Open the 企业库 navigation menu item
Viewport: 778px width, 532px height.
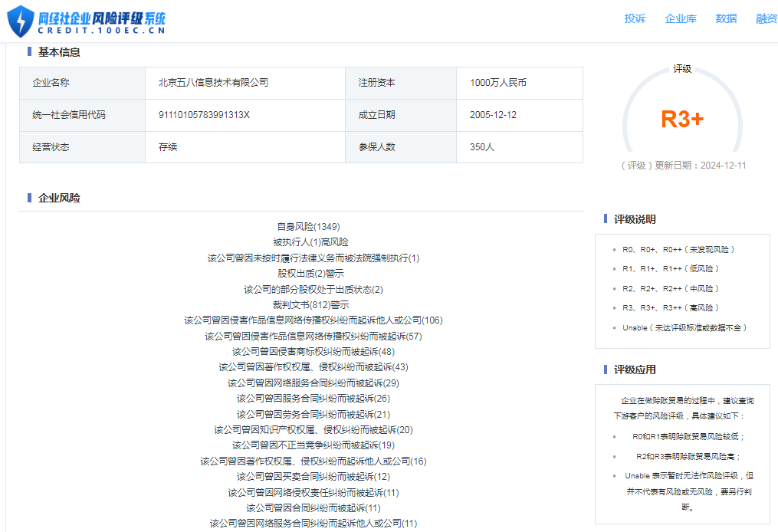[x=681, y=19]
